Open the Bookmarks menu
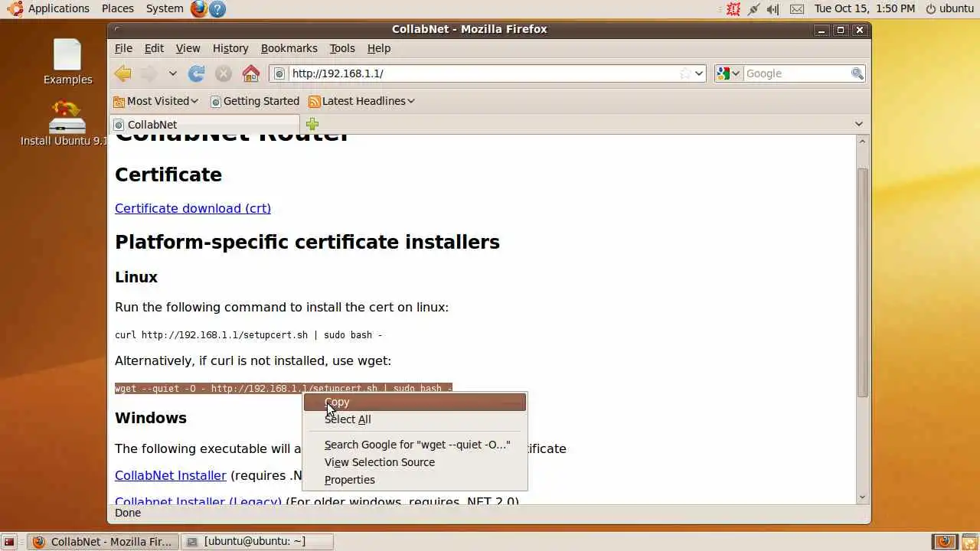Screen dimensions: 980x551 (x=289, y=48)
